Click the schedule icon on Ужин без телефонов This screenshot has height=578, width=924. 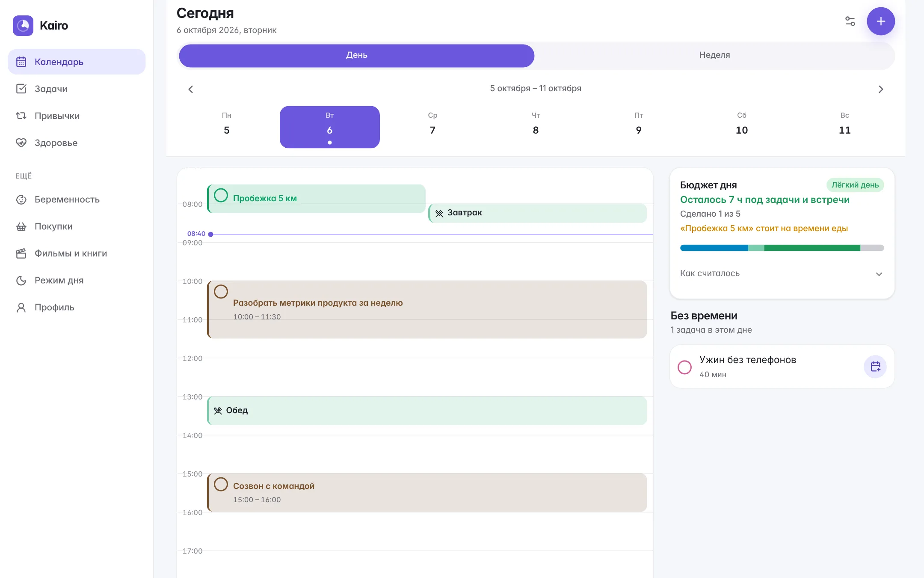[875, 367]
